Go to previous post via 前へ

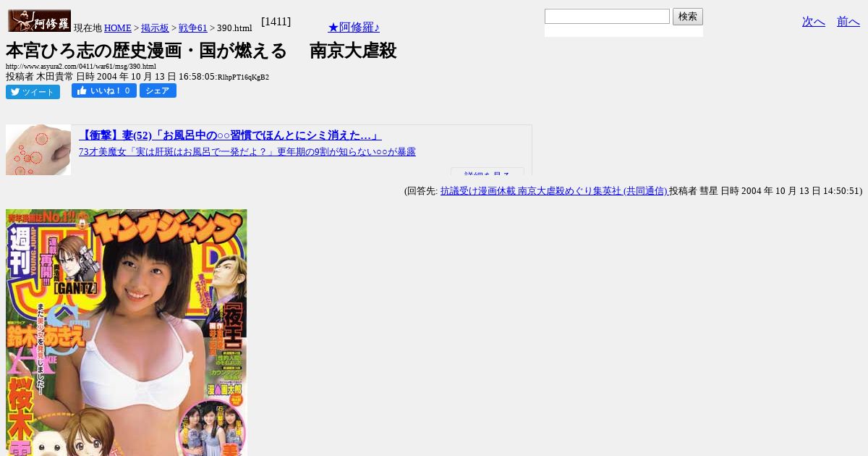point(848,22)
